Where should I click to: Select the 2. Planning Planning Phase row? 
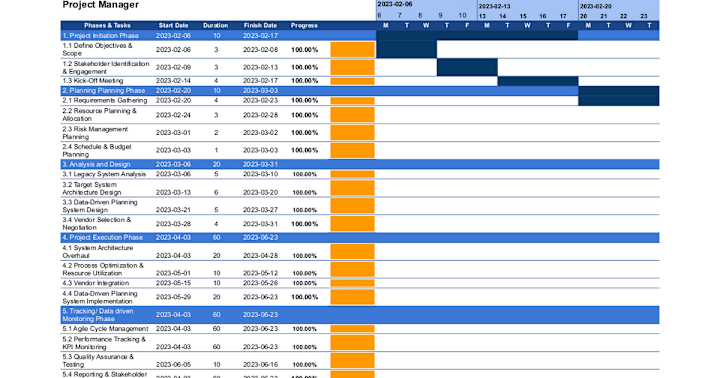[360, 90]
